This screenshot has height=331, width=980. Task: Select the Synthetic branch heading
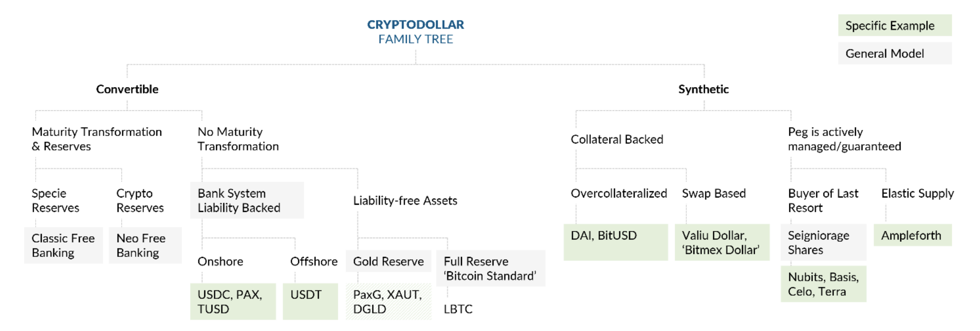coord(703,89)
